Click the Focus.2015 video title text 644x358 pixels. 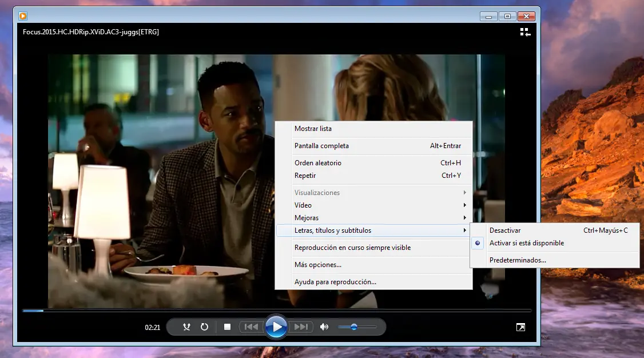pos(91,32)
